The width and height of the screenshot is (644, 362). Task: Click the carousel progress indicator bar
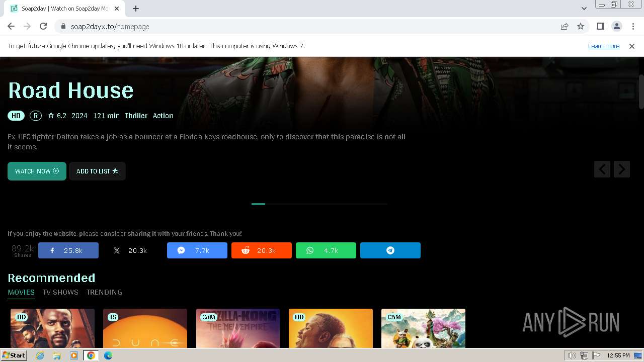coord(319,204)
